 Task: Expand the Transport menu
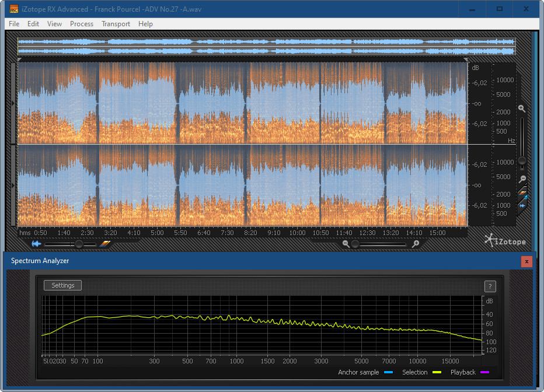(116, 24)
